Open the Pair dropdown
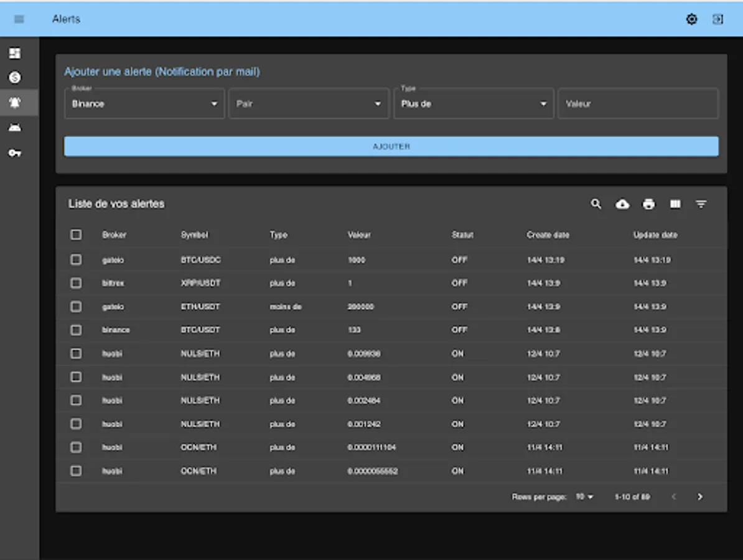The width and height of the screenshot is (743, 560). 309,103
